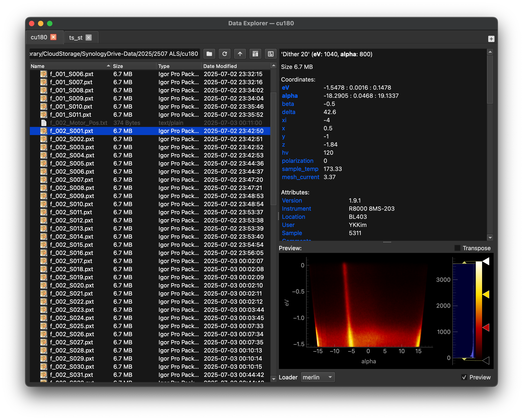Click the Sample attribute label

pos(292,233)
